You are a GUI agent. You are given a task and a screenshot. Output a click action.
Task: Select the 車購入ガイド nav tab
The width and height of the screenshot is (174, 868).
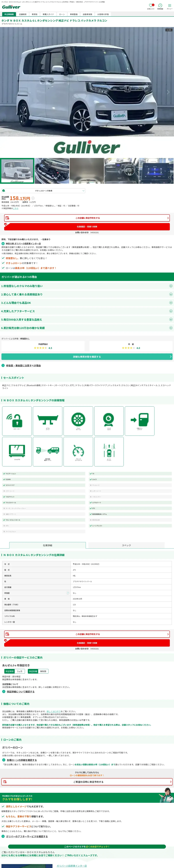[x=48, y=14]
